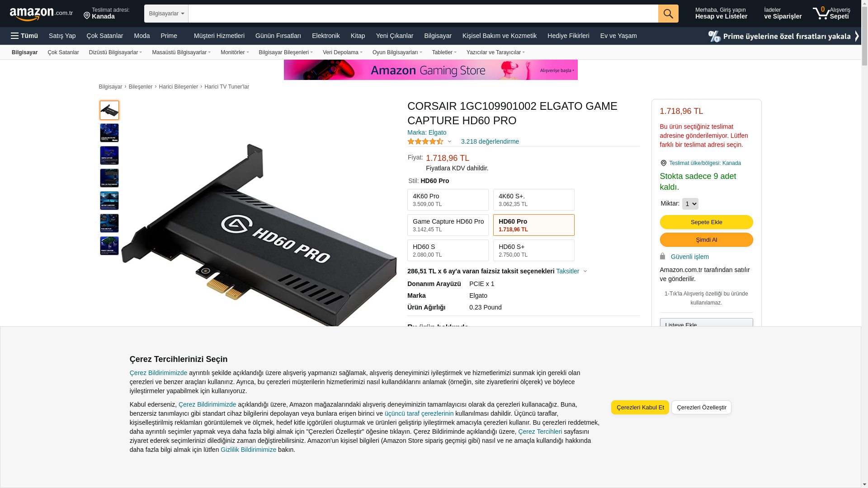868x488 pixels.
Task: Click the Amazon Gaming Store banner
Action: pyautogui.click(x=430, y=70)
